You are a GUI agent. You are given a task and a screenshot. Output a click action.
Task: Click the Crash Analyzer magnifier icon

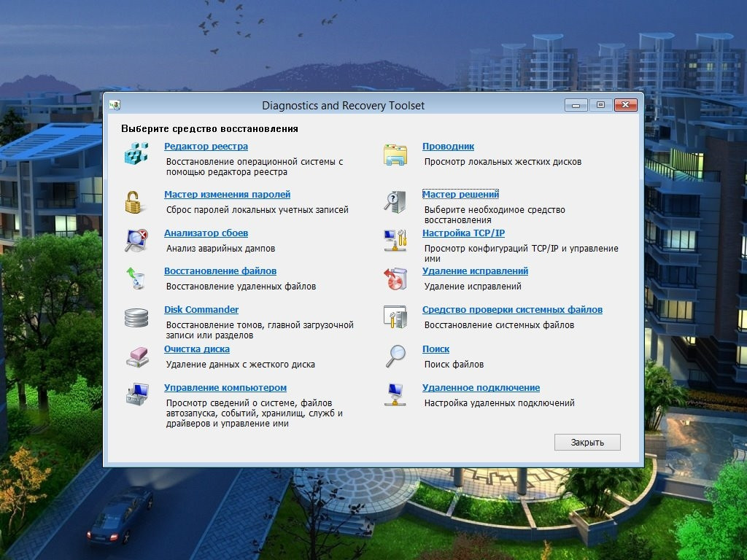(136, 240)
